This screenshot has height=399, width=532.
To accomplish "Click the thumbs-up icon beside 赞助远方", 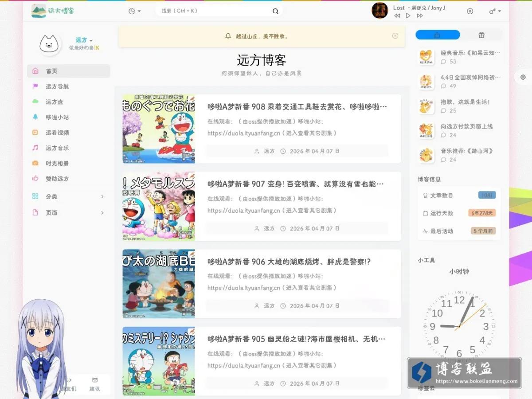I will (35, 179).
